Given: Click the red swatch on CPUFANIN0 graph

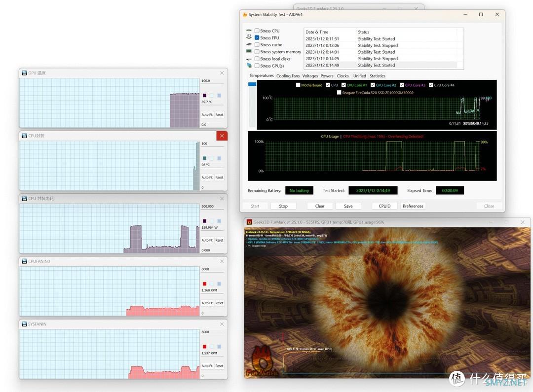Looking at the screenshot, I should 205,284.
